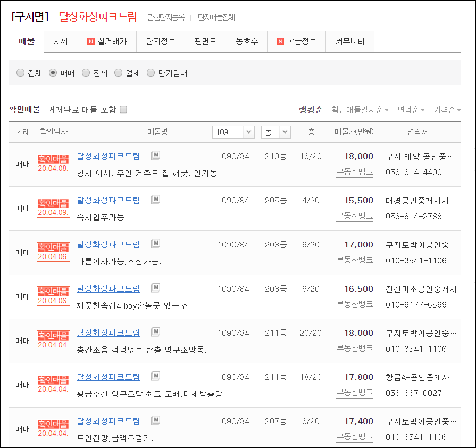Click the agent name 진천미소공인중개사
476x448 pixels.
coord(421,289)
